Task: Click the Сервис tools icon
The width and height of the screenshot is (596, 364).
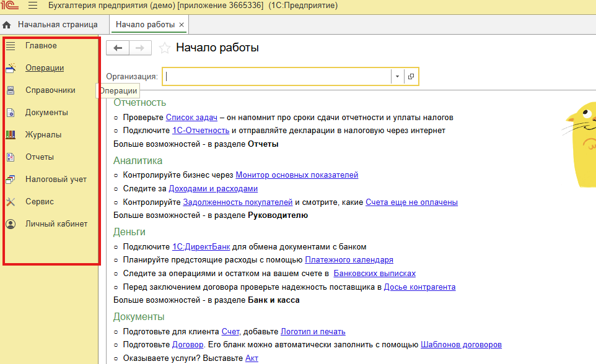Action: tap(11, 202)
